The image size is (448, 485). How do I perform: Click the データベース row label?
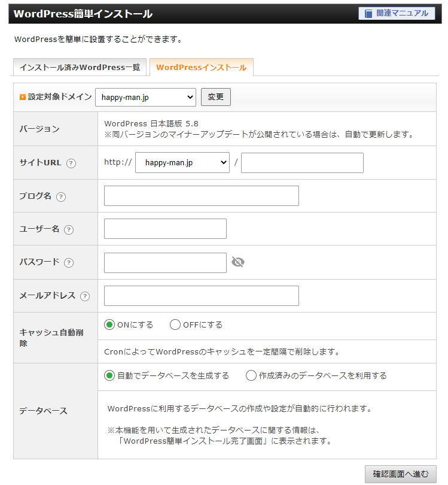coord(43,411)
